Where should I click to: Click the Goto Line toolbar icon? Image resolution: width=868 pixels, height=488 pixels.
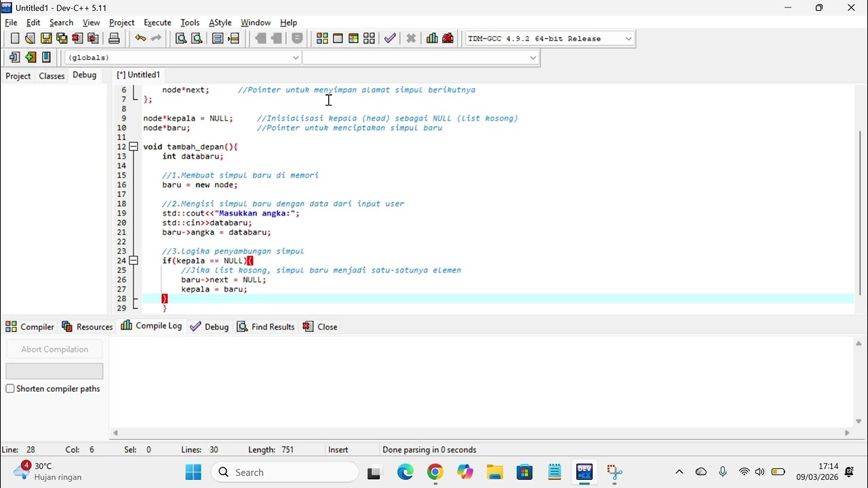click(234, 39)
